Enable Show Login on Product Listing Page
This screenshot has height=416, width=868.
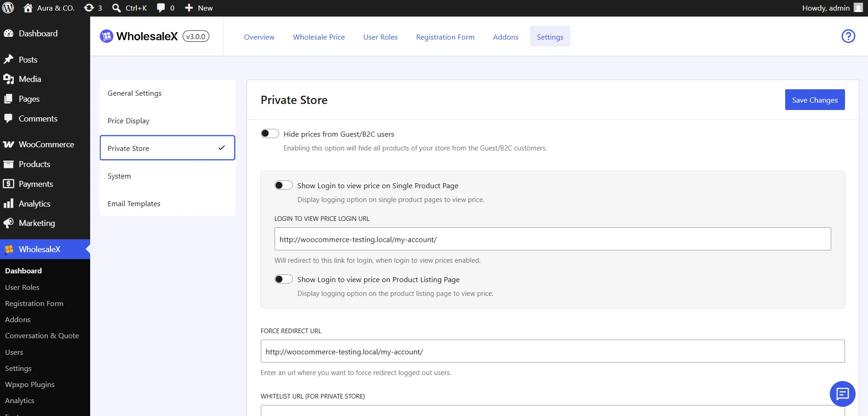[x=284, y=279]
